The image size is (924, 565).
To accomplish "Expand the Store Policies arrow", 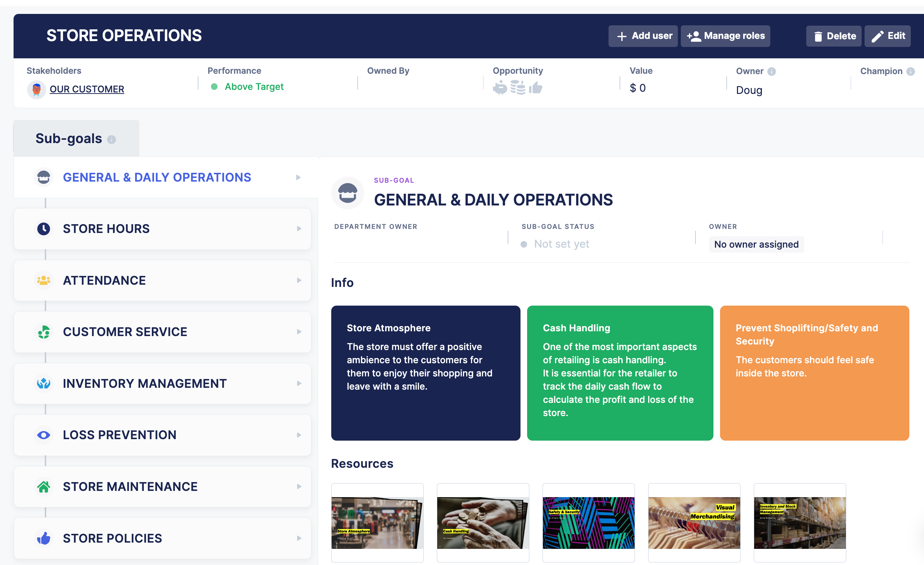I will 299,538.
